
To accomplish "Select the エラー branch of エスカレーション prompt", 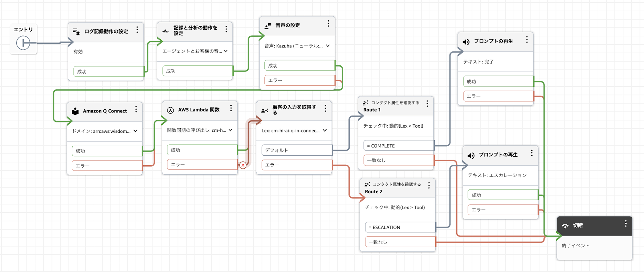I will 503,209.
